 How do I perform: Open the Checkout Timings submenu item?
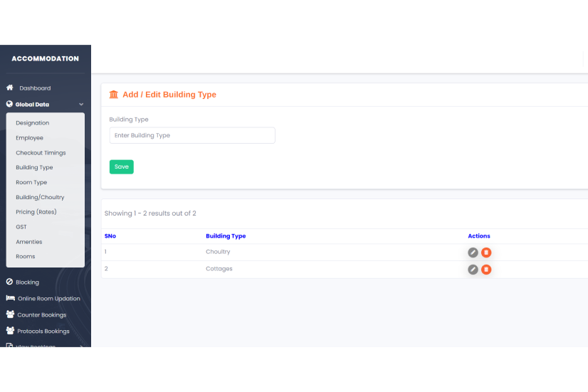[x=41, y=153]
